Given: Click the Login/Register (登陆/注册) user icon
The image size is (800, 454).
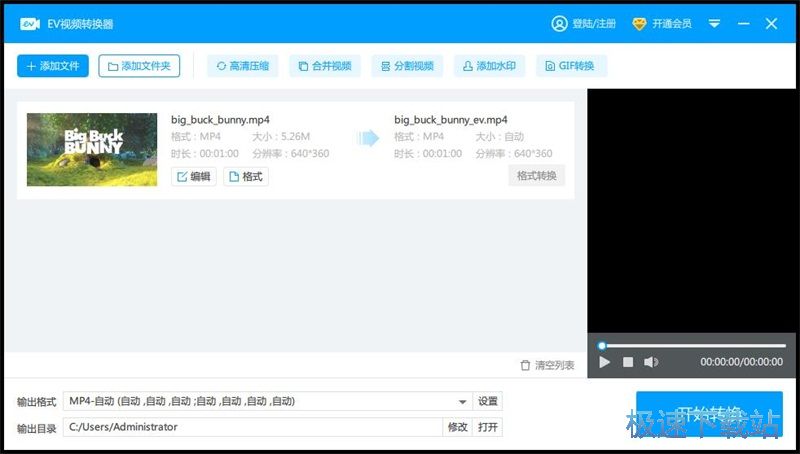Looking at the screenshot, I should point(559,23).
